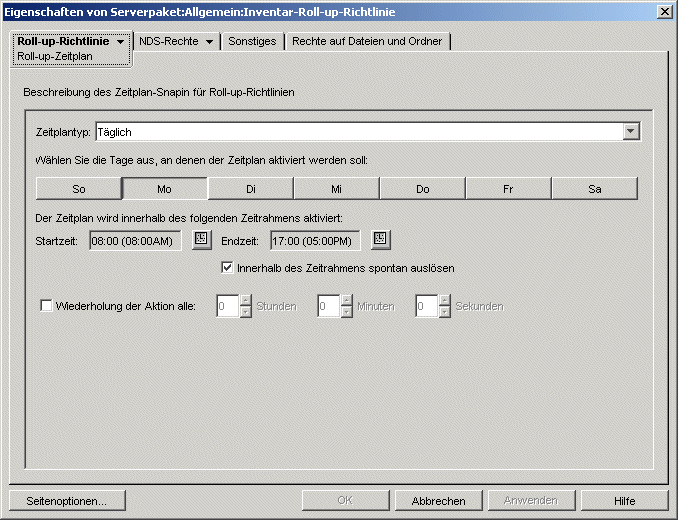Screen dimensions: 678x520
Task: Open the Hilfe button
Action: pos(625,501)
